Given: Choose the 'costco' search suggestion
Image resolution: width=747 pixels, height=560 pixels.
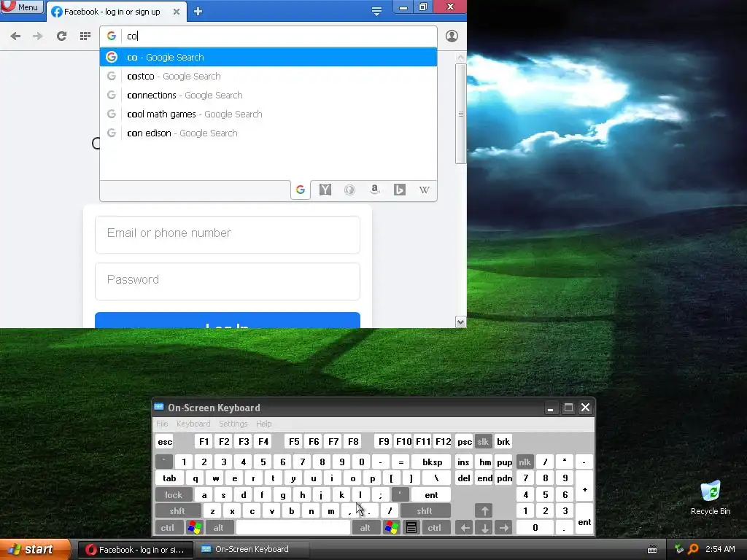Looking at the screenshot, I should [x=268, y=76].
